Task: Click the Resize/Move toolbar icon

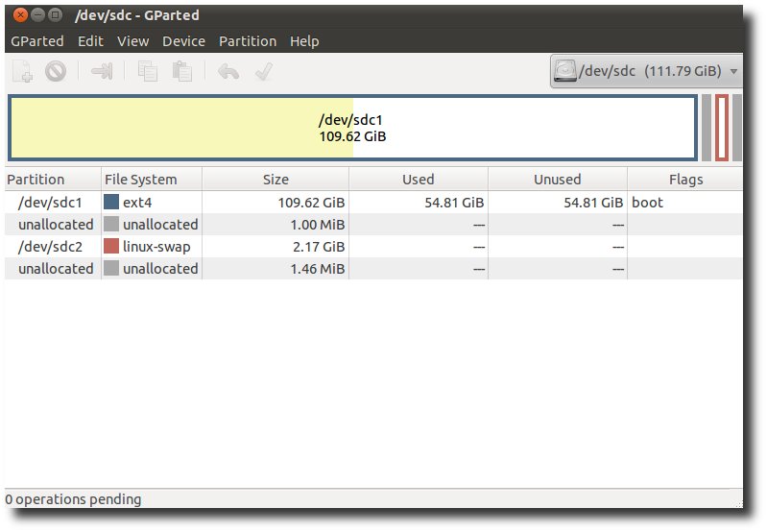Action: pos(102,71)
